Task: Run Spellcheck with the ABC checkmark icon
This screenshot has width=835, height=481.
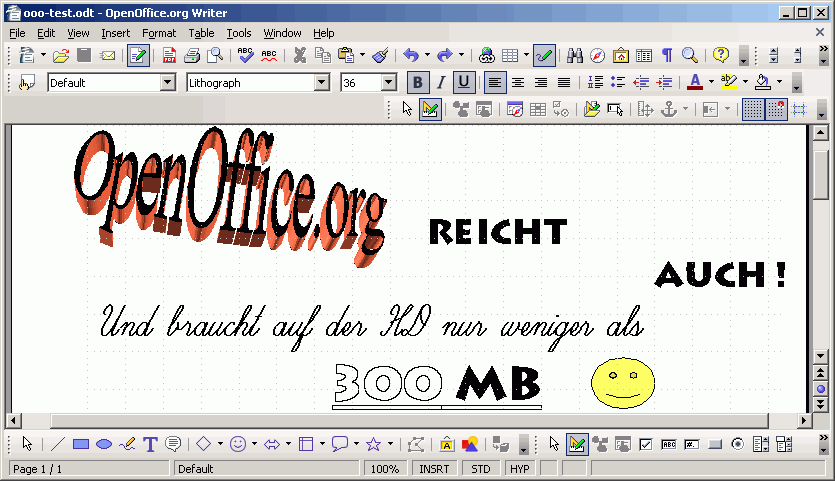Action: [245, 55]
